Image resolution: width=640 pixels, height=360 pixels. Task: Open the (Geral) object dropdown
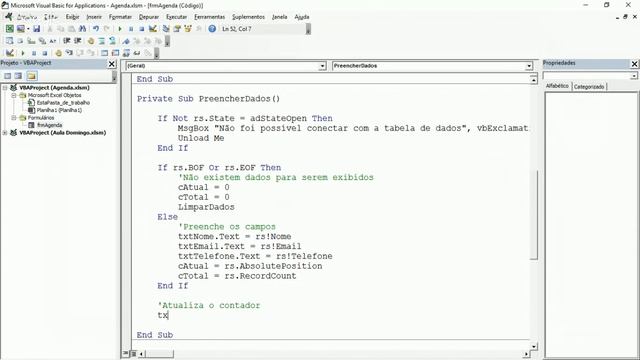coord(322,66)
